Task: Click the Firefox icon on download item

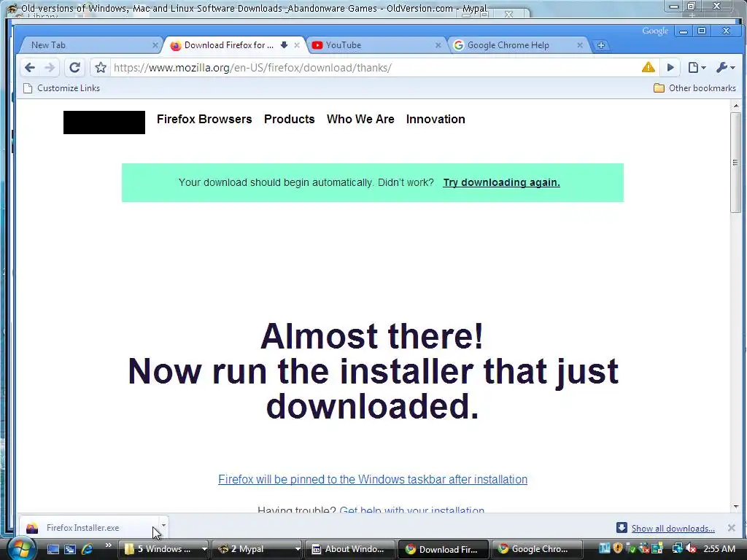Action: coord(32,528)
